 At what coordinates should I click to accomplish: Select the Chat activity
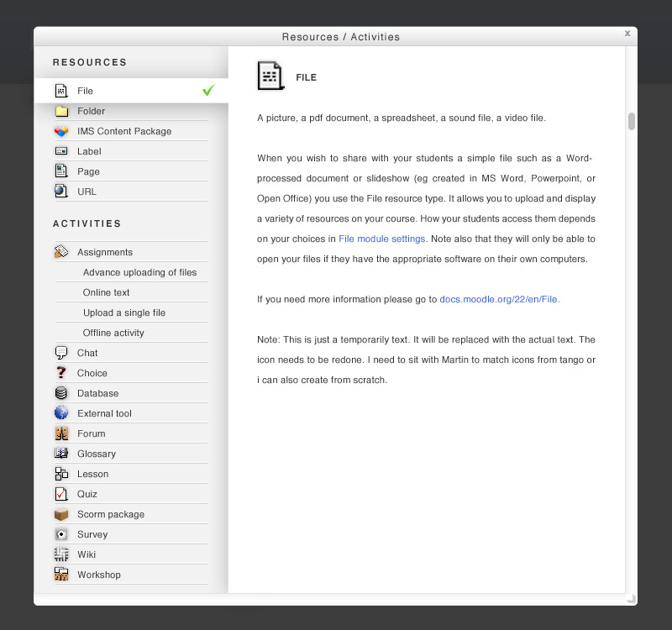[131, 353]
